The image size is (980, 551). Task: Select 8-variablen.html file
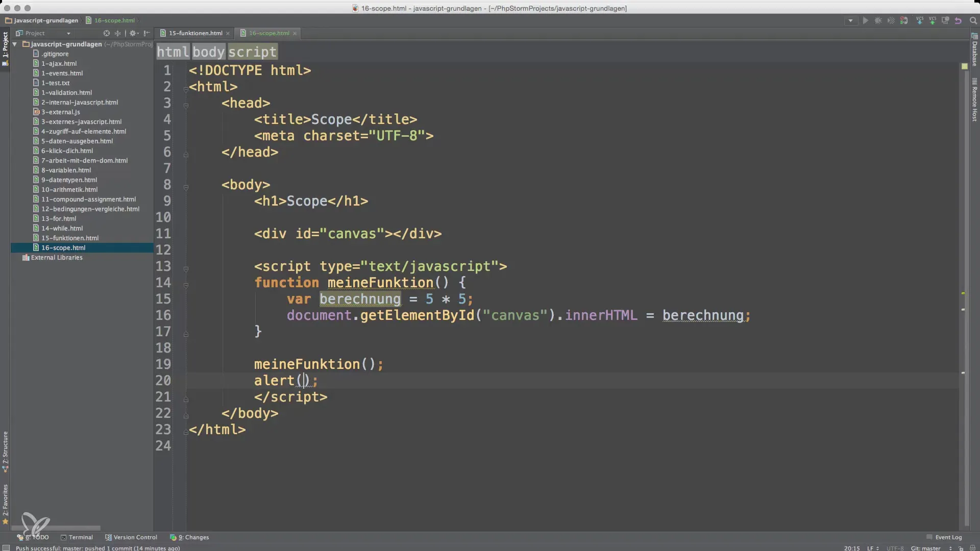[x=66, y=170]
